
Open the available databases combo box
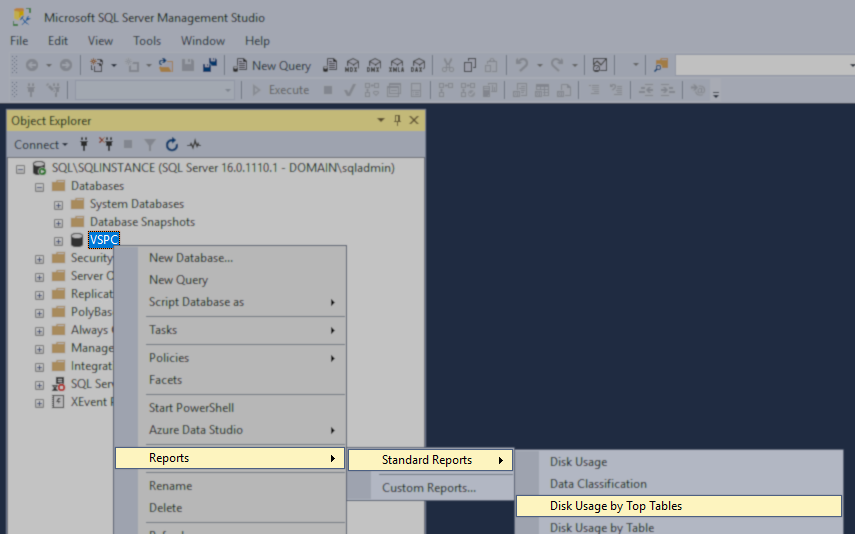155,90
